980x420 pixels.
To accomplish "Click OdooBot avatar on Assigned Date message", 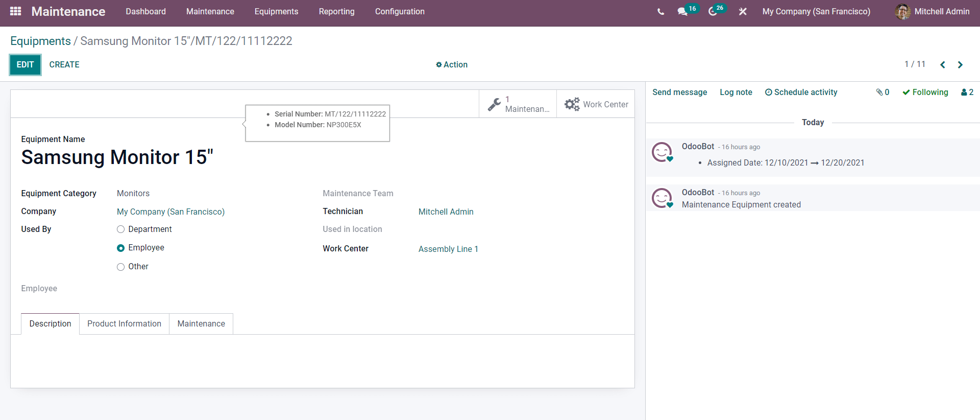I will tap(663, 152).
